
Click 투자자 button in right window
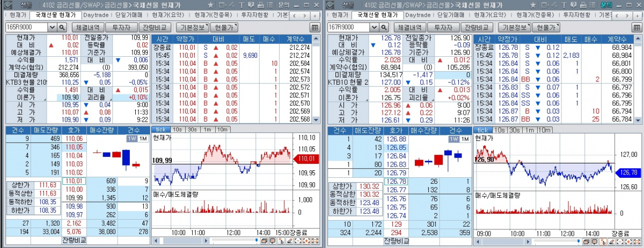click(x=444, y=27)
